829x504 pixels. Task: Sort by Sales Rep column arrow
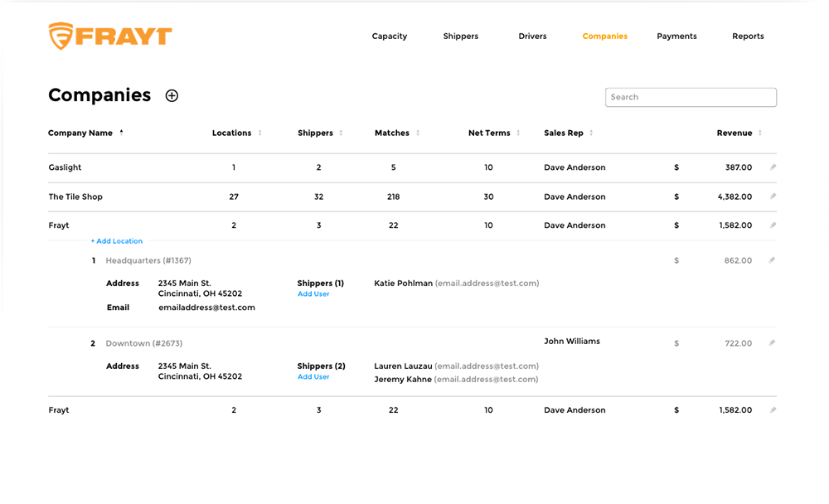[x=591, y=133]
